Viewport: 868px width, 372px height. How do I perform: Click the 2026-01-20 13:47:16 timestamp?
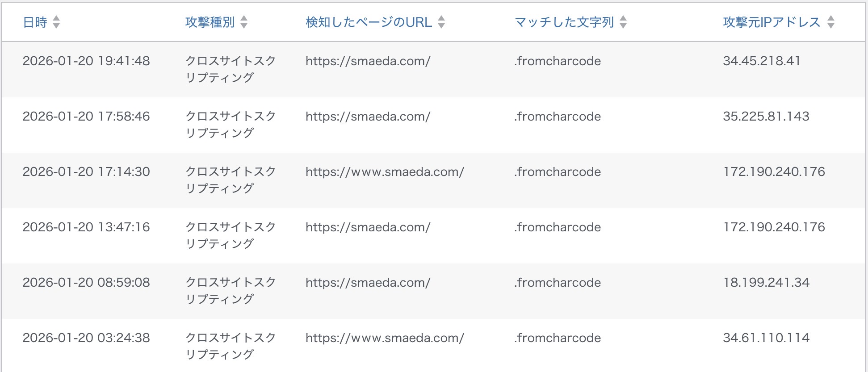[86, 227]
